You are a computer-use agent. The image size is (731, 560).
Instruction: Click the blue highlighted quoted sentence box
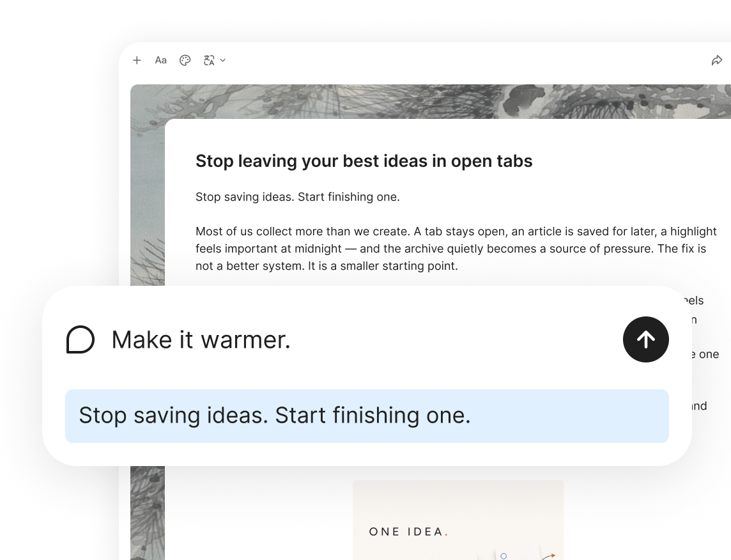(x=367, y=416)
